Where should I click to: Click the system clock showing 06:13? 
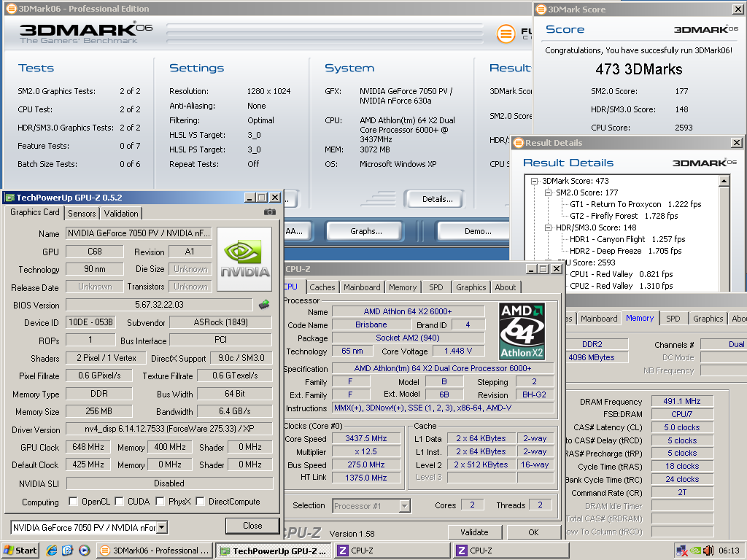[729, 551]
